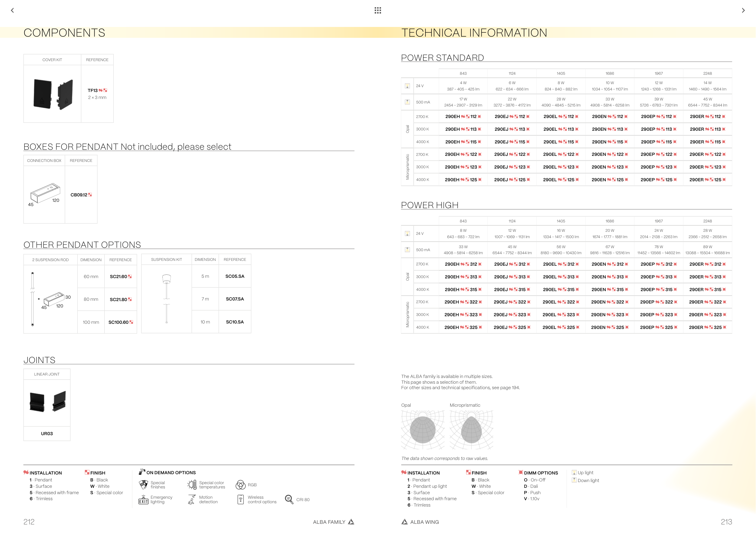Click the linear joint UR03 image
This screenshot has width=756, height=535.
tap(47, 402)
